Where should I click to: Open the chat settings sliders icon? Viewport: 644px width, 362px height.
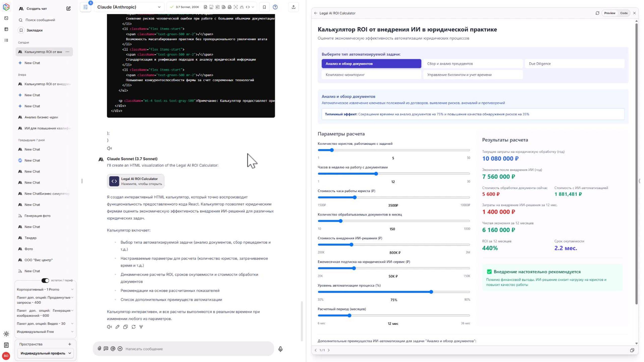coord(86,7)
